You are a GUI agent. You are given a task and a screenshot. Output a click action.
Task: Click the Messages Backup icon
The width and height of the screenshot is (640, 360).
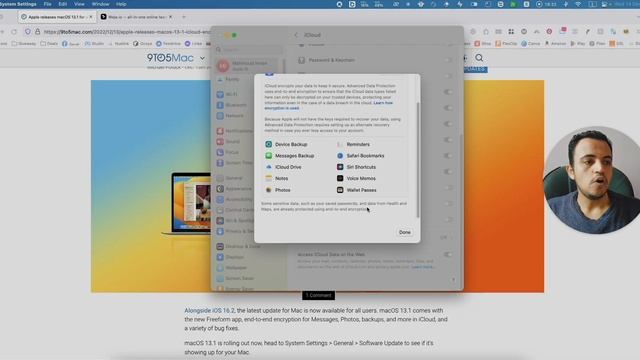point(269,156)
